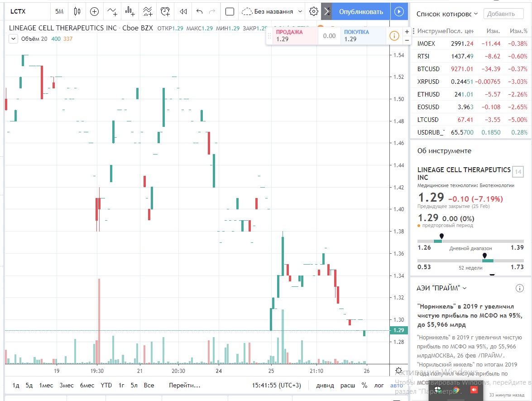This screenshot has width=532, height=401.
Task: Select the XRPUSD row in the watchlist
Action: click(471, 82)
